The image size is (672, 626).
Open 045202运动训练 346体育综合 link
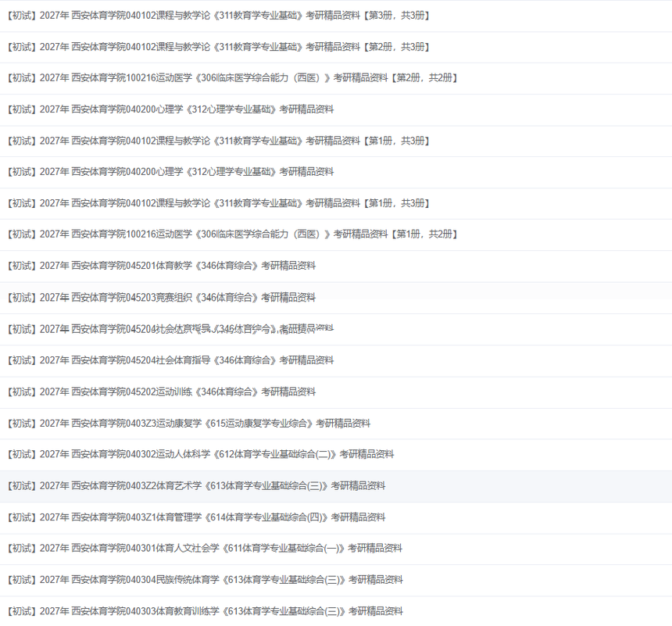point(162,392)
